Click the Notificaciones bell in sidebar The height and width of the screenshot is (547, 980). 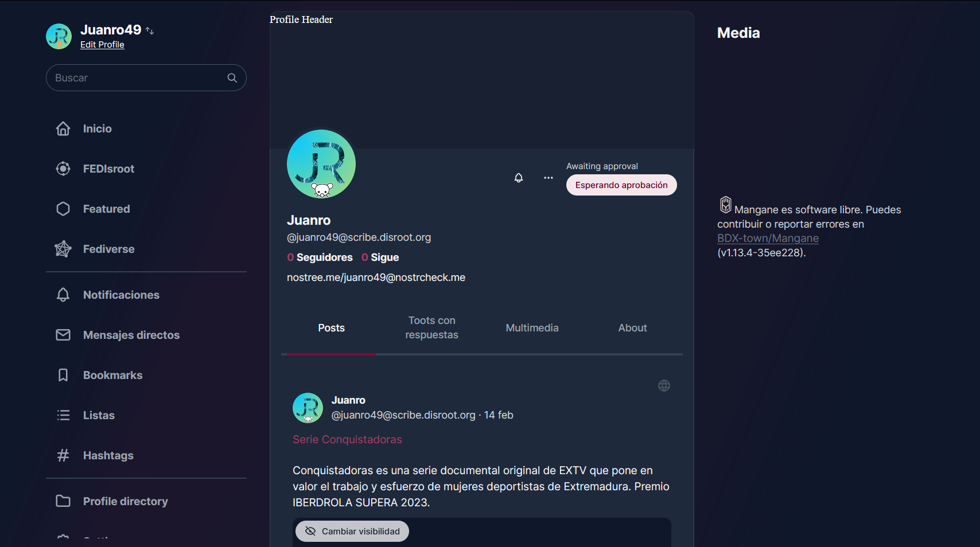(x=63, y=295)
